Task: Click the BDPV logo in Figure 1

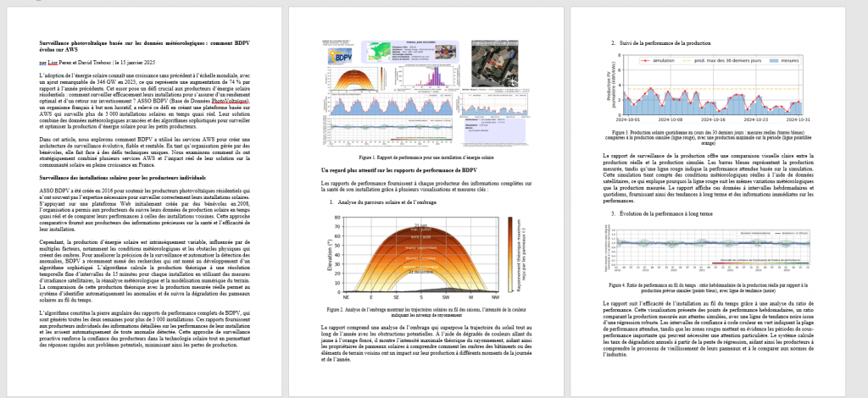Action: click(x=339, y=57)
